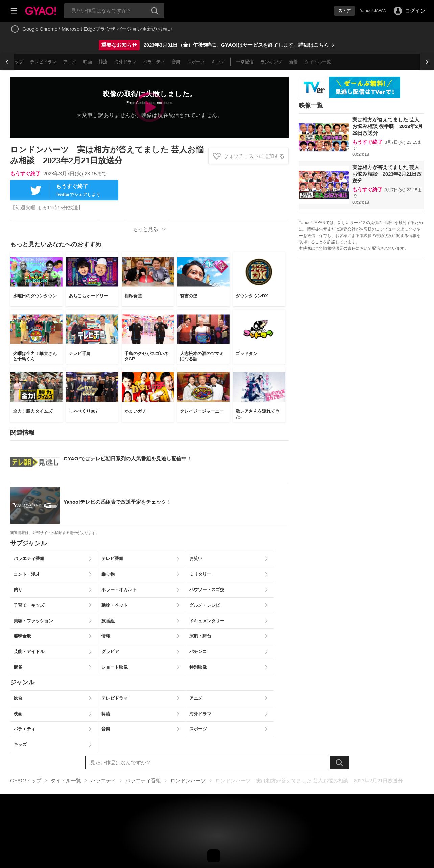Open the hamburger menu icon
434x868 pixels.
pyautogui.click(x=14, y=11)
